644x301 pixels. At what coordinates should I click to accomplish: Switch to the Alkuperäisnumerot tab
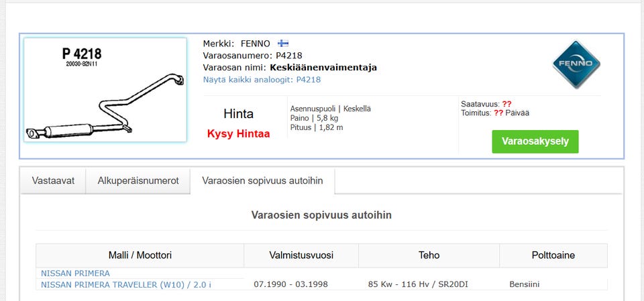pos(138,181)
